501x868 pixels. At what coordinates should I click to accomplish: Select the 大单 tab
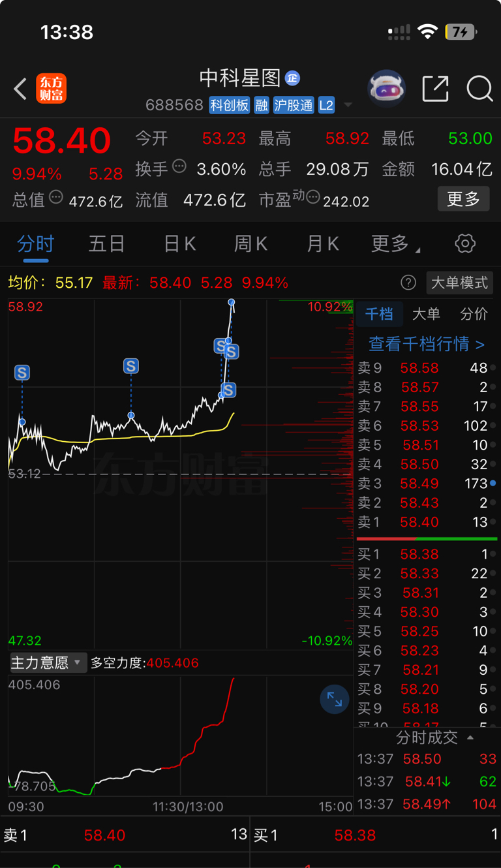point(426,314)
